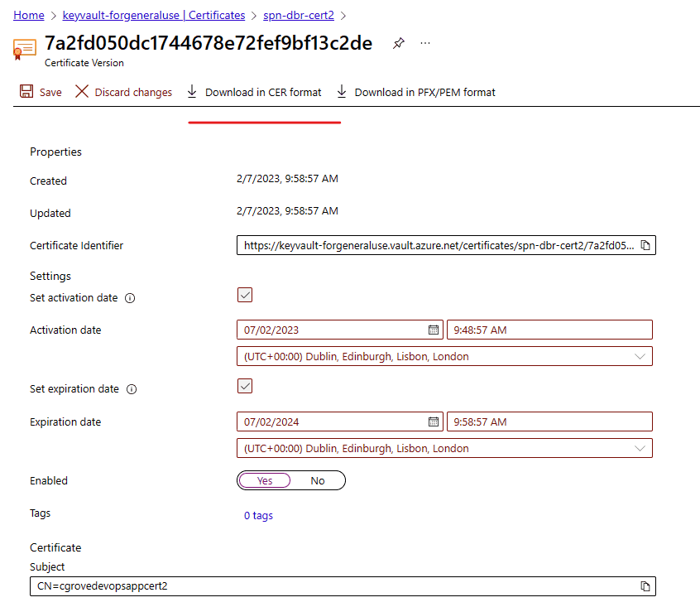Image resolution: width=700 pixels, height=607 pixels.
Task: Download in CER format
Action: coord(254,92)
